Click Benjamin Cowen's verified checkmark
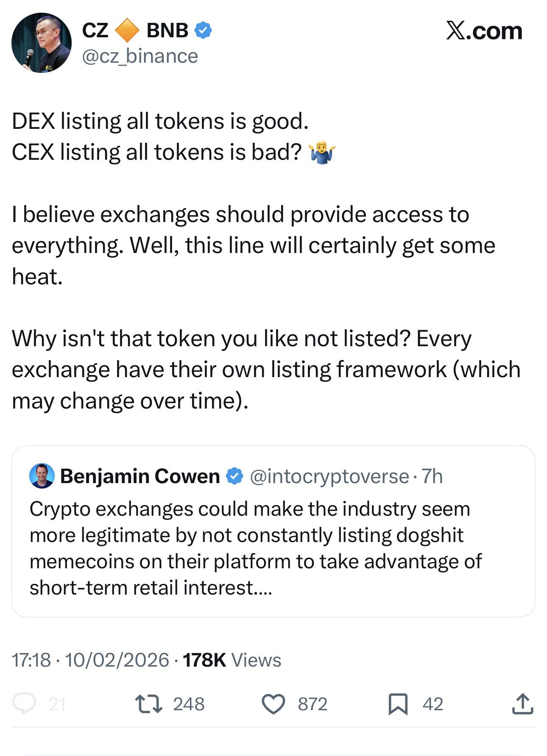Image resolution: width=547 pixels, height=756 pixels. (x=234, y=476)
